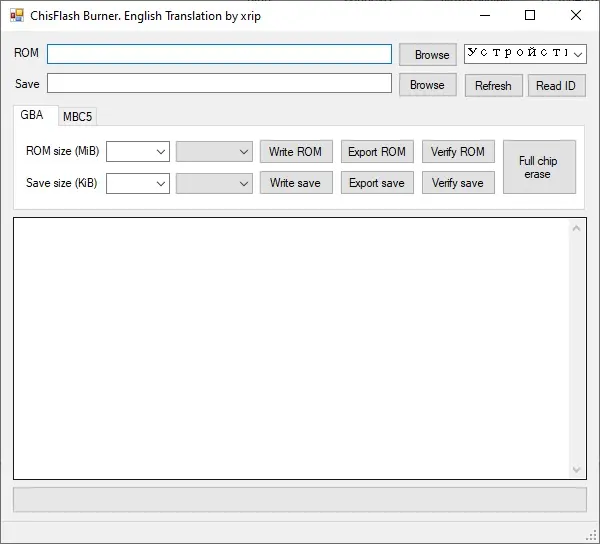Click Browse button next to ROM field
Image resolution: width=600 pixels, height=544 pixels.
click(x=427, y=54)
